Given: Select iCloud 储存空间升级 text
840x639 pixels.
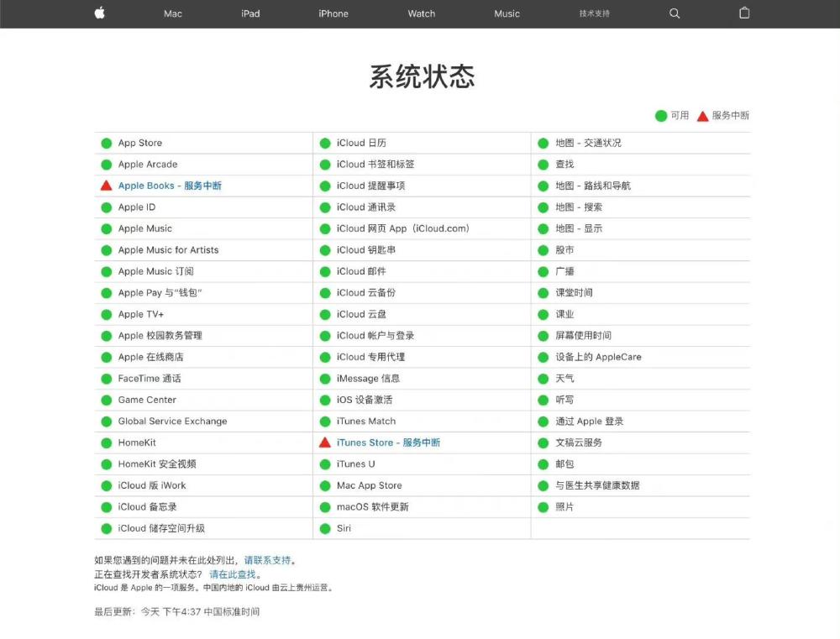Looking at the screenshot, I should pyautogui.click(x=161, y=529).
